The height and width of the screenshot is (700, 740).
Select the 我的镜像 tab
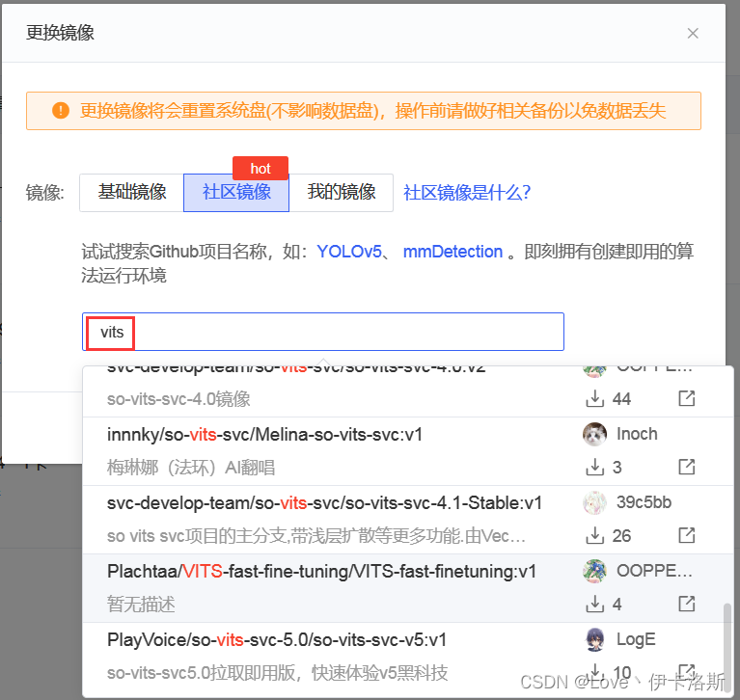[x=342, y=193]
